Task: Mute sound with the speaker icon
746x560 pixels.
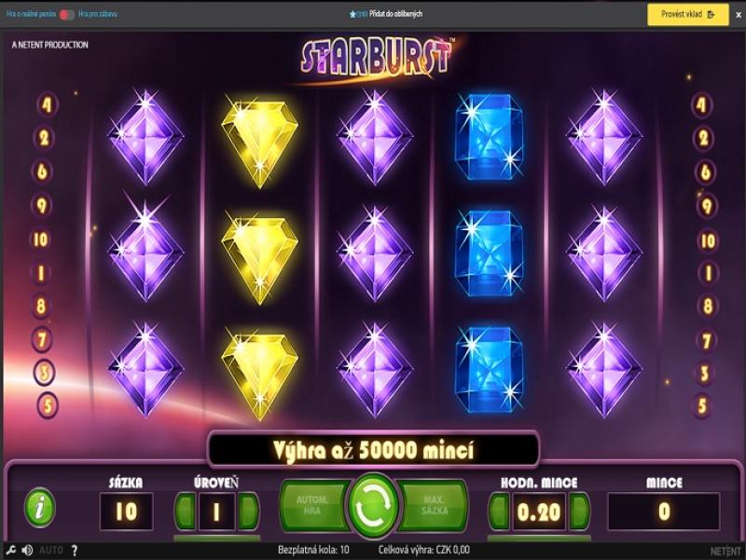Action: [x=27, y=551]
